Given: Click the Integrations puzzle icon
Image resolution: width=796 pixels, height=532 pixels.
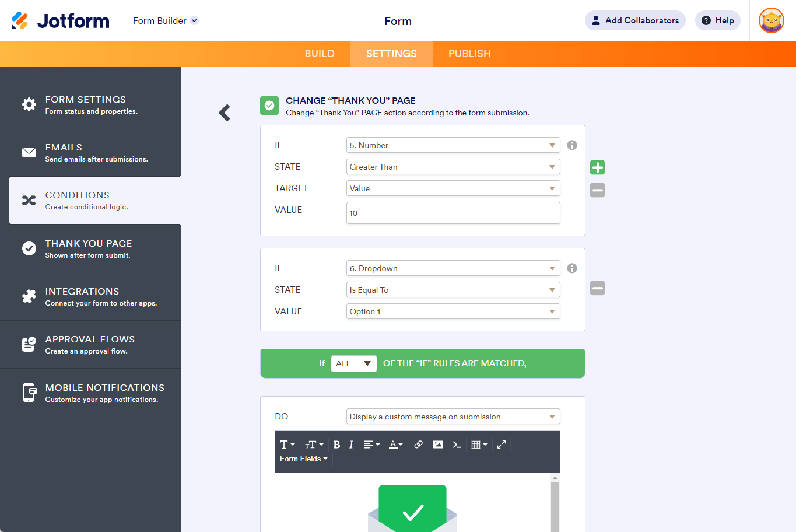Looking at the screenshot, I should coord(29,296).
